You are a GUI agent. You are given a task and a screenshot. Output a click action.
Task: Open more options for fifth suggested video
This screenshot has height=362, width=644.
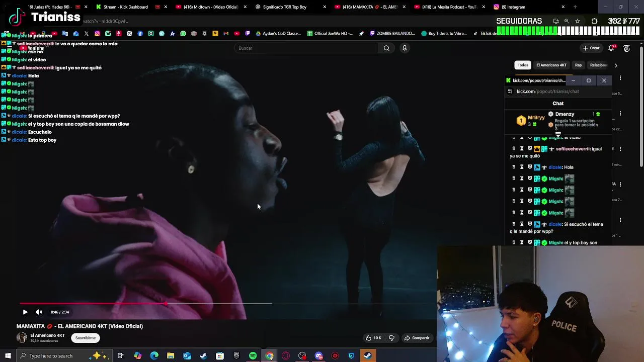click(x=620, y=220)
